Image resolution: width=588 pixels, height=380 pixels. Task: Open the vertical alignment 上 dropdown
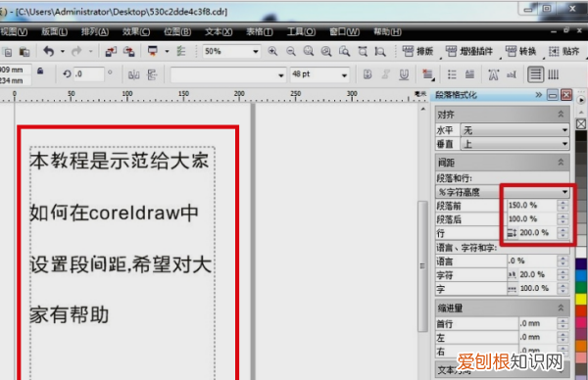514,144
